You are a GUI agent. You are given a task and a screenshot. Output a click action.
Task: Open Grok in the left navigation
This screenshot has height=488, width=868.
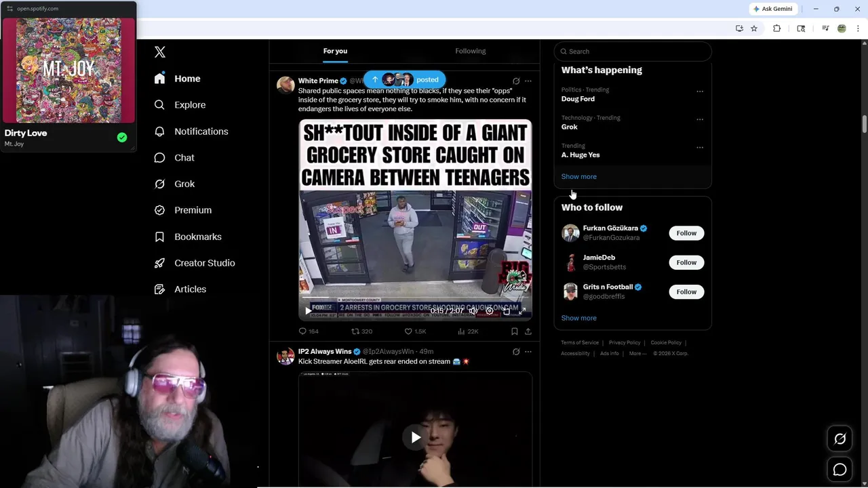[174, 184]
